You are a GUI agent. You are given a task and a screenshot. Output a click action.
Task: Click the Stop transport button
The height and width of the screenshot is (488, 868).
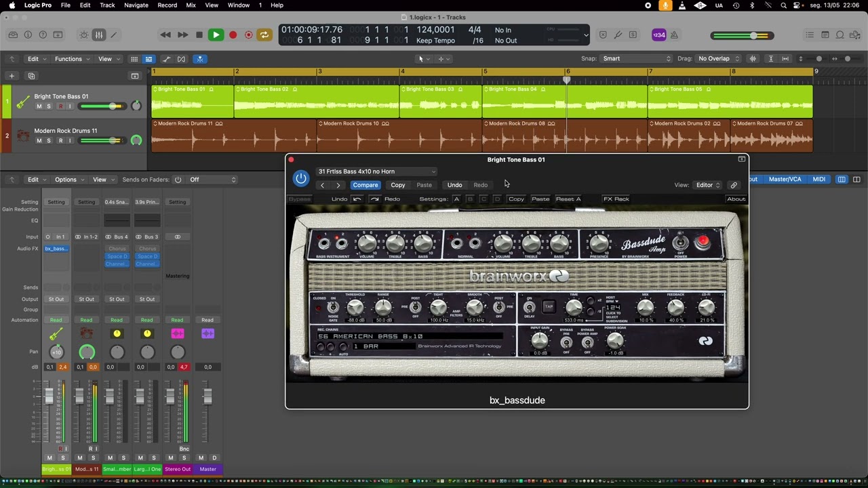[199, 35]
